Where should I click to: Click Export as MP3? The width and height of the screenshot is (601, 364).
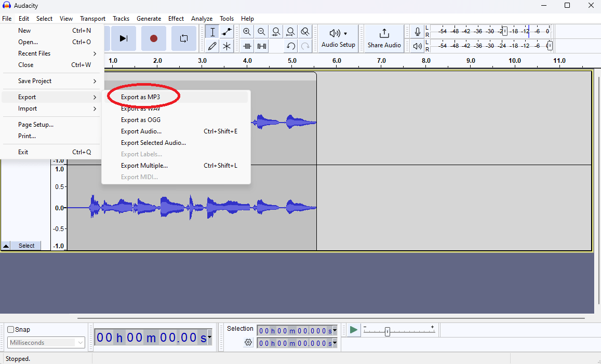click(x=176, y=97)
